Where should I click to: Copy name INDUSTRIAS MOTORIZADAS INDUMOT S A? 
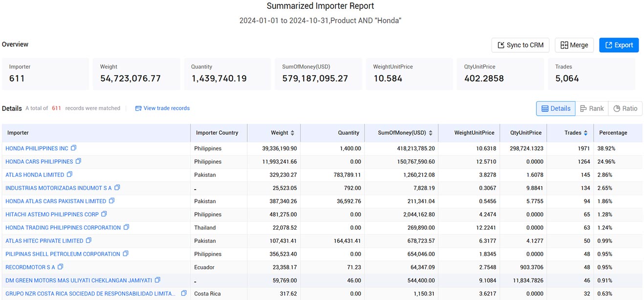(117, 188)
